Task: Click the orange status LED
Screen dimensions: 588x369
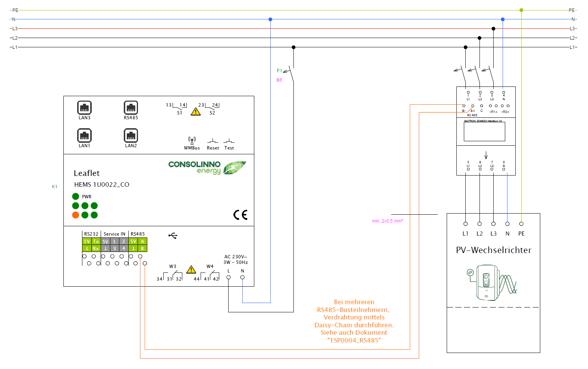Action: (x=76, y=215)
